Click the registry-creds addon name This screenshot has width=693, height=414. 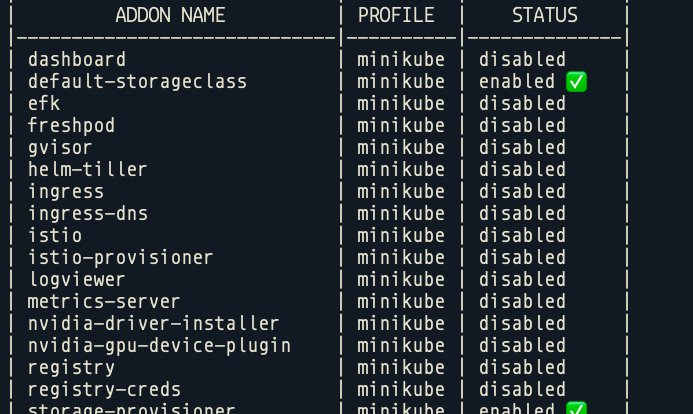coord(104,390)
